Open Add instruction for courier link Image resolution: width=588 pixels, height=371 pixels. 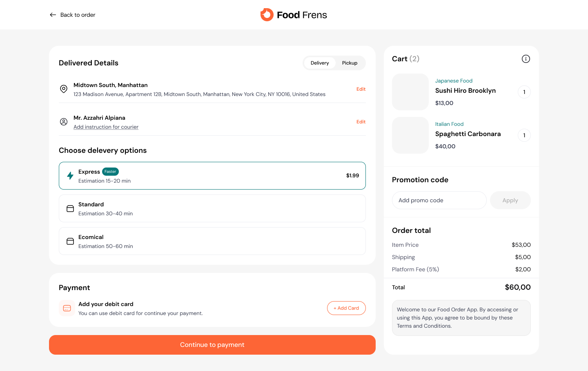pos(106,127)
